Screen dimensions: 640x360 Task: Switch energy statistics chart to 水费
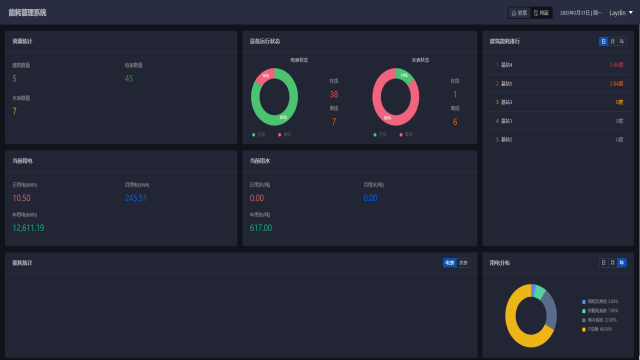pyautogui.click(x=463, y=263)
